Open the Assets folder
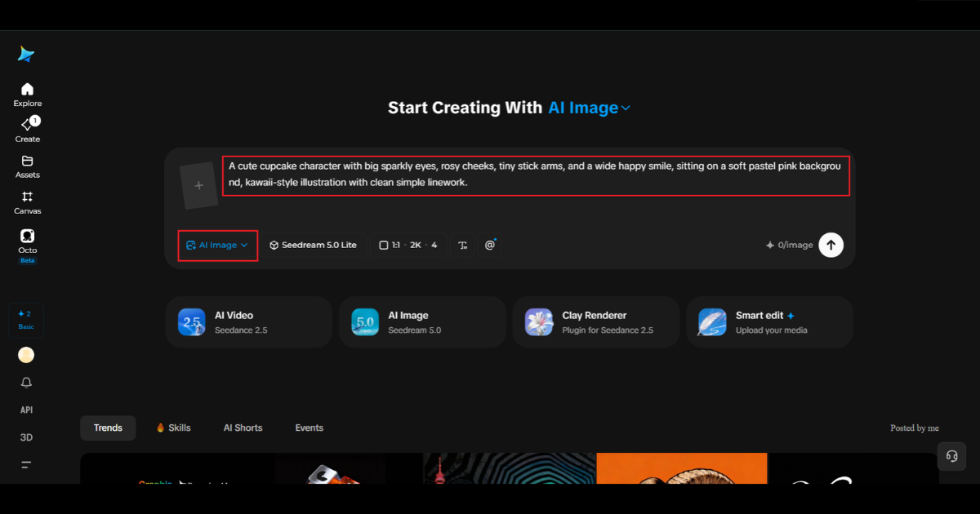The width and height of the screenshot is (980, 514). [27, 166]
